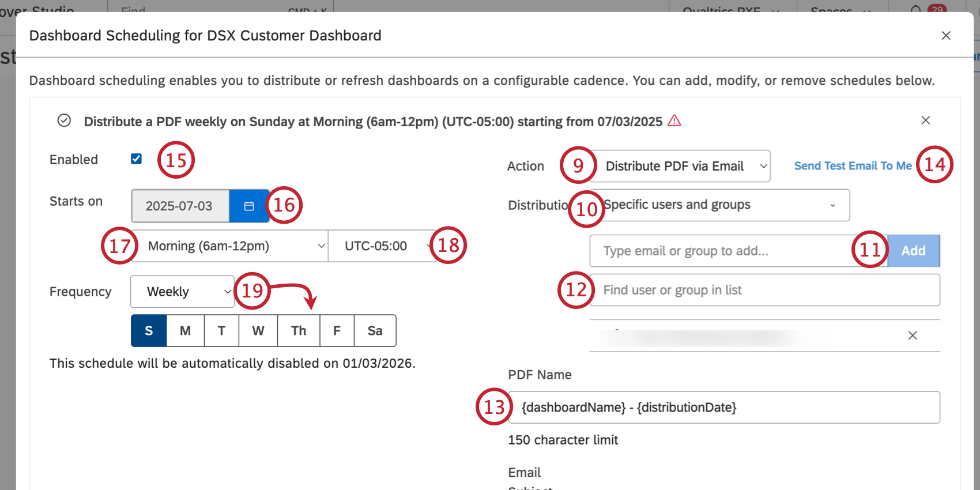Select Sunday in the day picker
This screenshot has height=490, width=980.
[x=149, y=330]
